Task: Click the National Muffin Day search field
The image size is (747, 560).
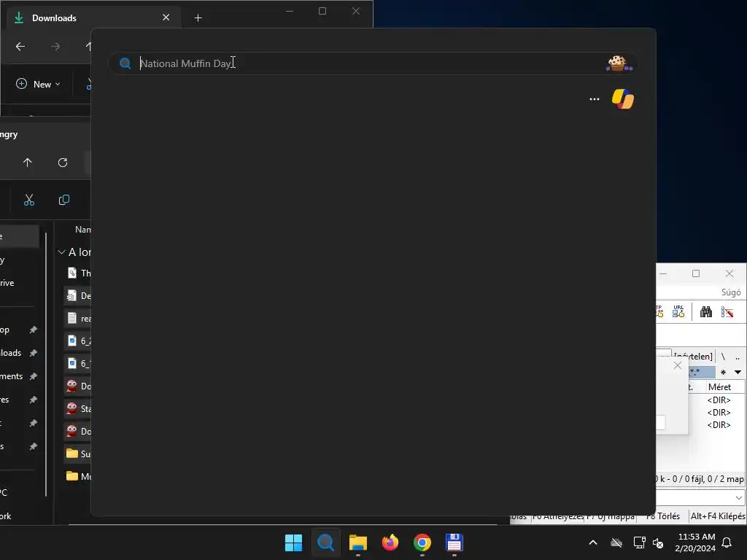Action: click(x=373, y=63)
